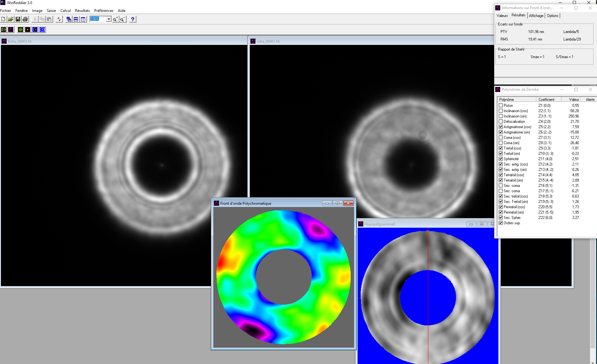Viewport: 597px width, 364px height.
Task: Save with the floppy disk icon
Action: [18, 19]
